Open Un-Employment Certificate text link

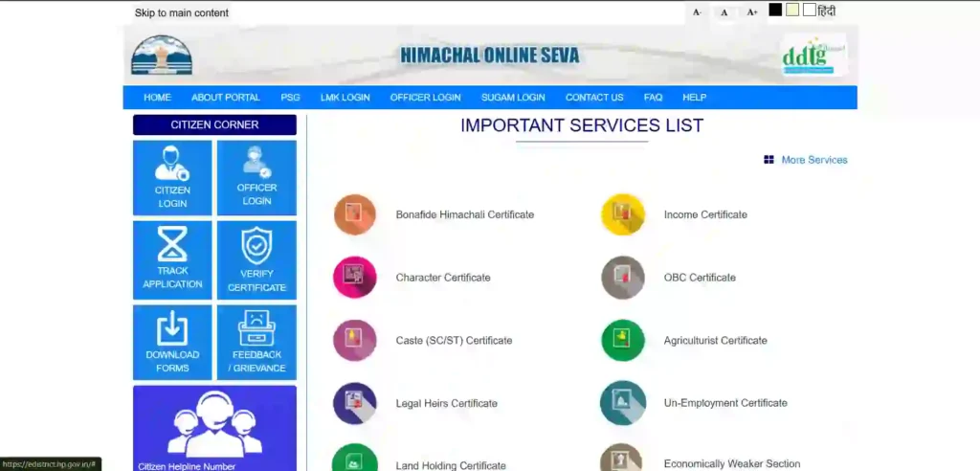tap(725, 403)
